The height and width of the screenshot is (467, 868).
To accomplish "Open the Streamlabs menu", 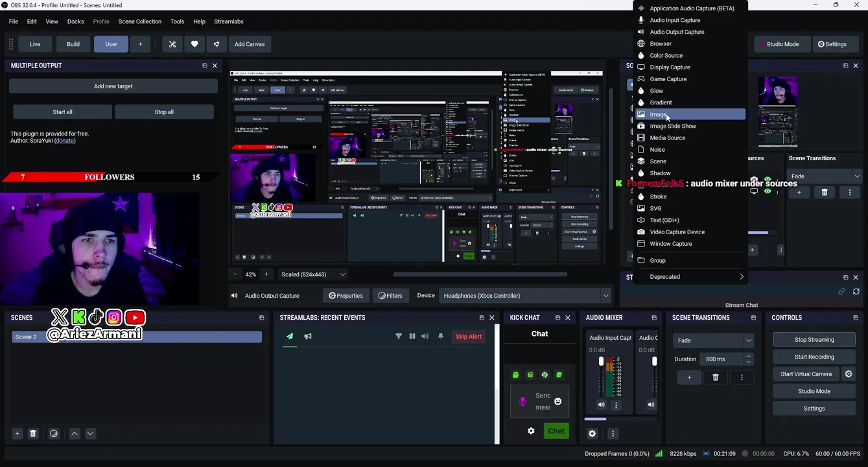I will (x=229, y=21).
